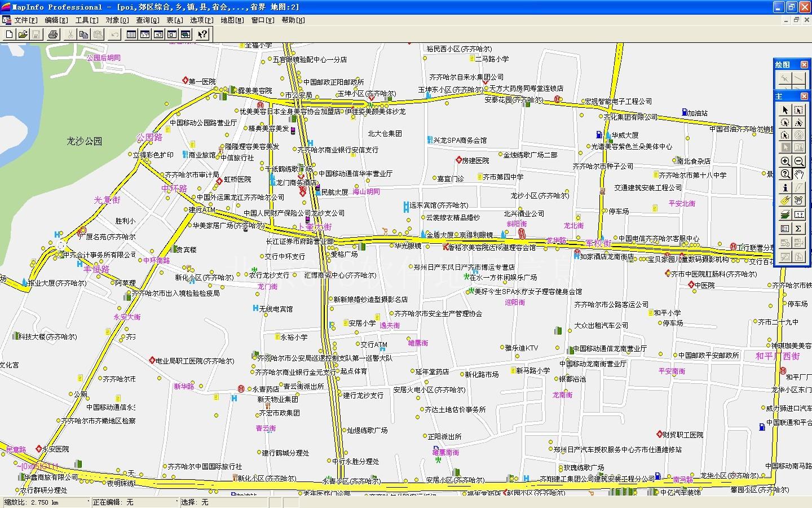Open the Statistics window with the sigma icon
The width and height of the screenshot is (812, 508).
pyautogui.click(x=798, y=228)
